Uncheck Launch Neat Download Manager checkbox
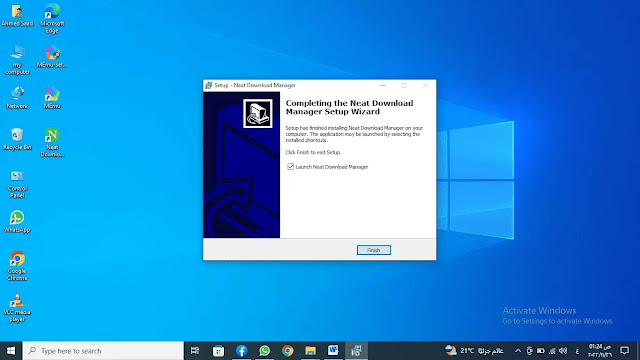Screen dimensions: 640x360 (290, 167)
